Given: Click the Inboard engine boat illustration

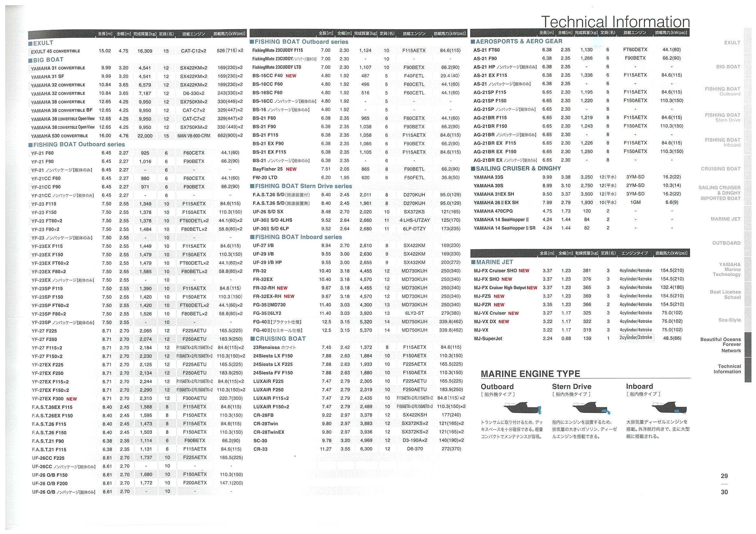Looking at the screenshot, I should (669, 407).
